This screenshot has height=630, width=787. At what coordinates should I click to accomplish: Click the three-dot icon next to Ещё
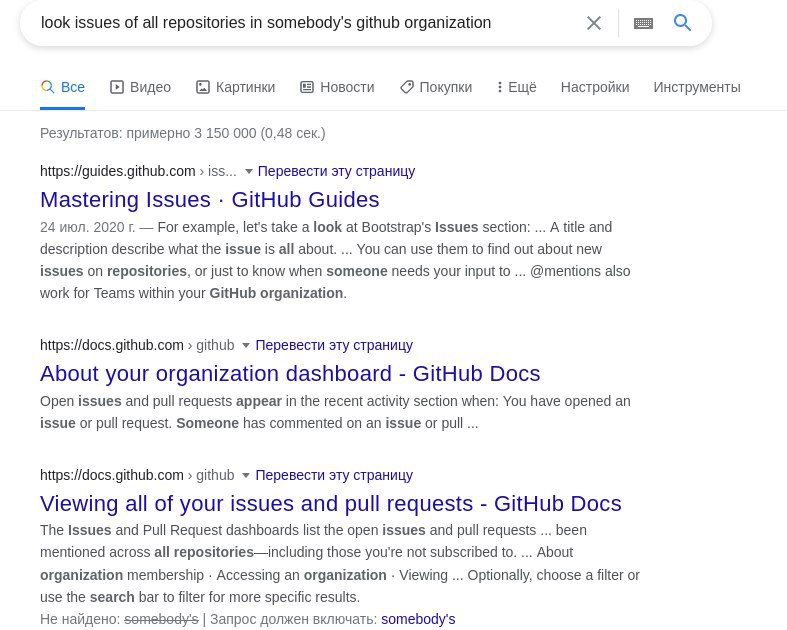499,87
